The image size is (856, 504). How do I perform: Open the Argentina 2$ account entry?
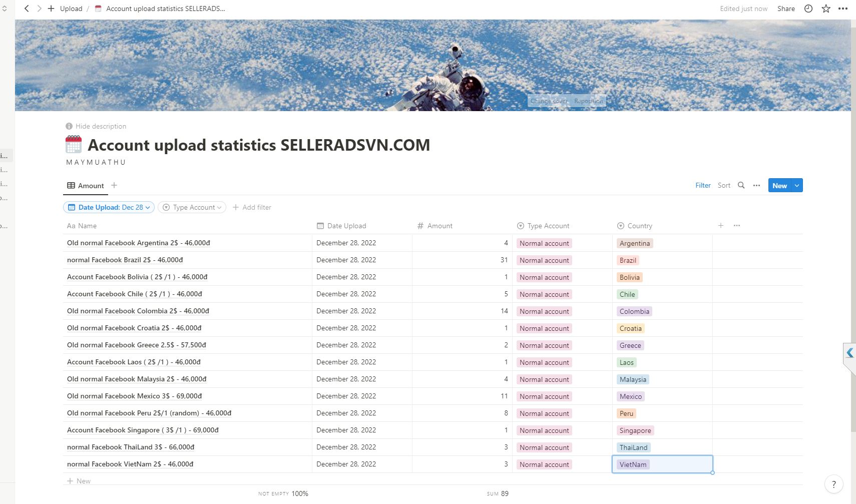tap(139, 243)
